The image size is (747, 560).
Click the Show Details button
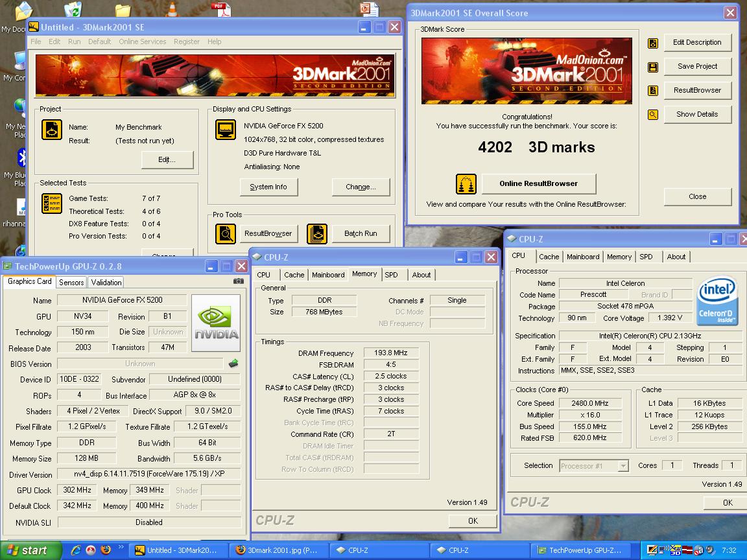coord(697,114)
